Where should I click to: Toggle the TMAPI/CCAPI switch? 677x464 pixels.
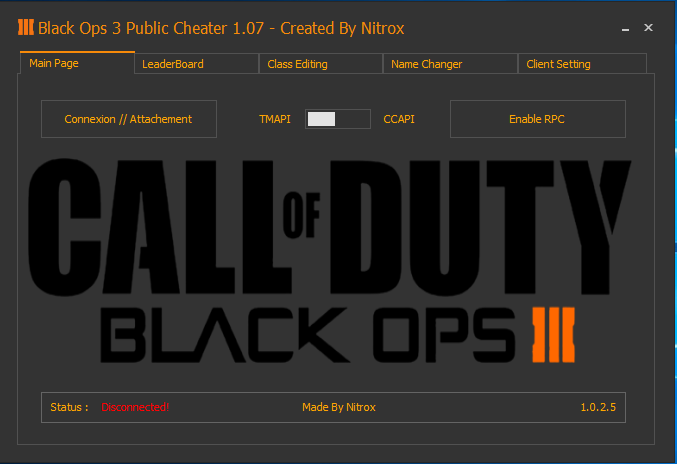coord(338,119)
